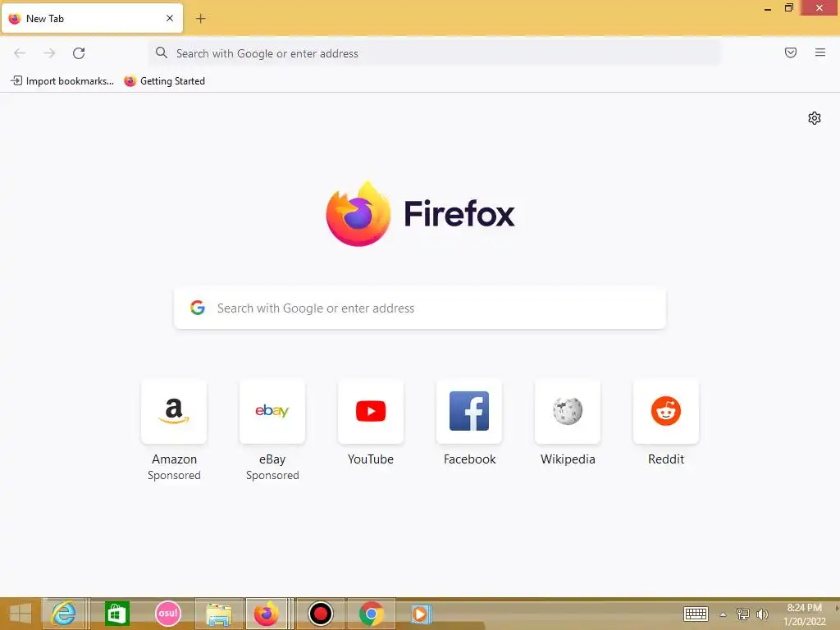Open the Getting Started bookmark
840x630 pixels.
164,81
